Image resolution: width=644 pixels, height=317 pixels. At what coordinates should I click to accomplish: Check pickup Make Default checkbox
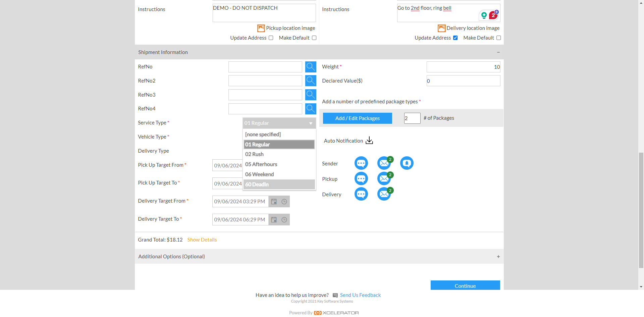[314, 38]
